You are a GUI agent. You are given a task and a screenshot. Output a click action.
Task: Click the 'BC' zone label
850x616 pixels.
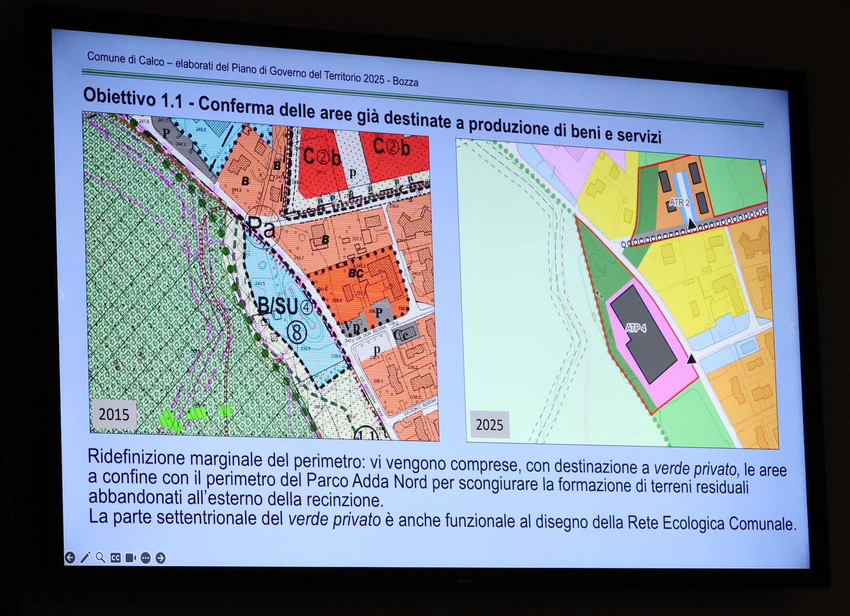(356, 273)
